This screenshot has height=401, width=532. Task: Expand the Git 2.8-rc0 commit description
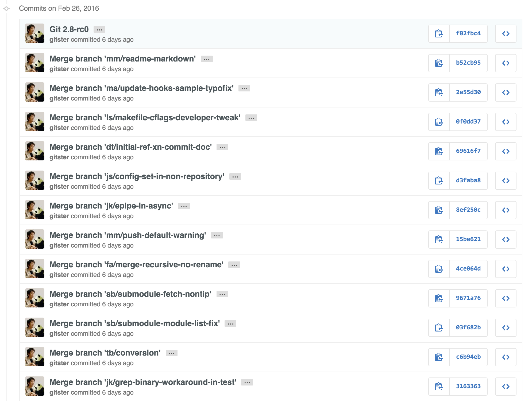tap(99, 29)
